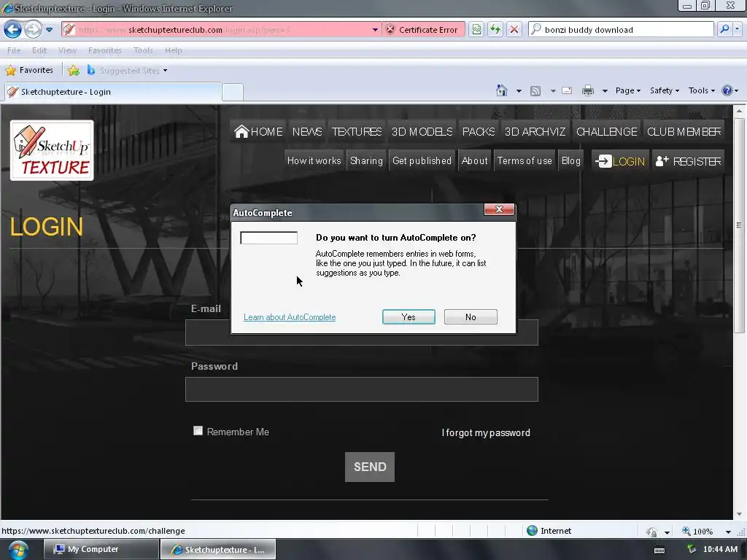Expand the address bar URL dropdown

(376, 29)
